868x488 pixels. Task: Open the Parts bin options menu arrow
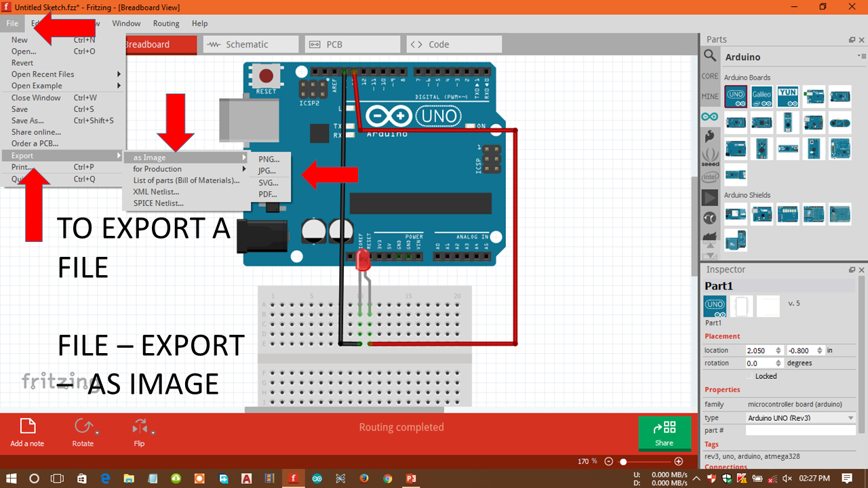pos(861,56)
